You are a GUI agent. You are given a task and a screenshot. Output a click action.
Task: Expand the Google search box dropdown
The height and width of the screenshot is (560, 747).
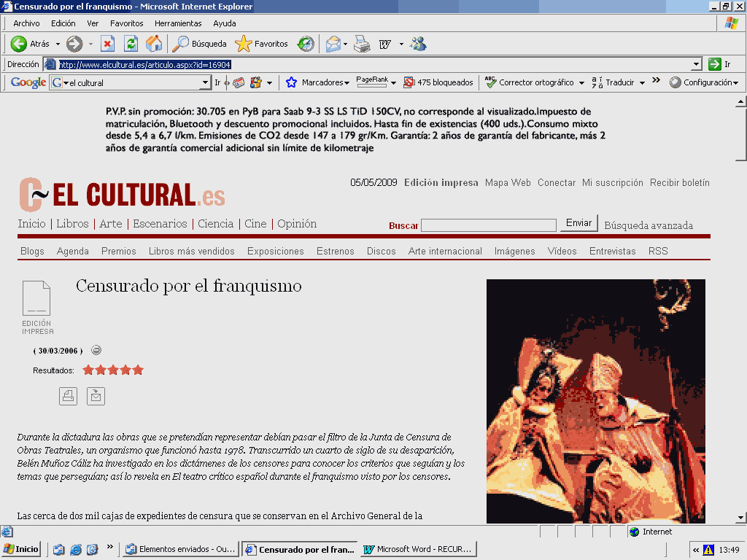[x=205, y=83]
